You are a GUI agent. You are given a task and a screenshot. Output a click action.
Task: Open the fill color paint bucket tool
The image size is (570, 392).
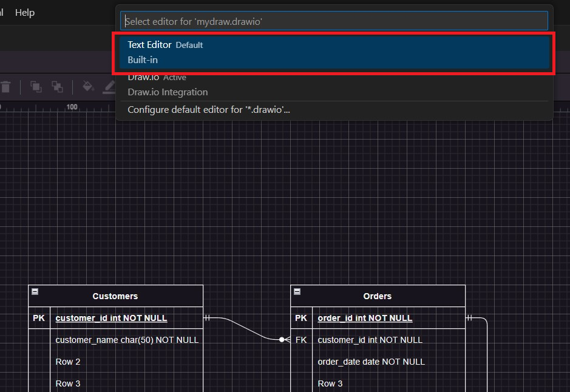point(88,87)
